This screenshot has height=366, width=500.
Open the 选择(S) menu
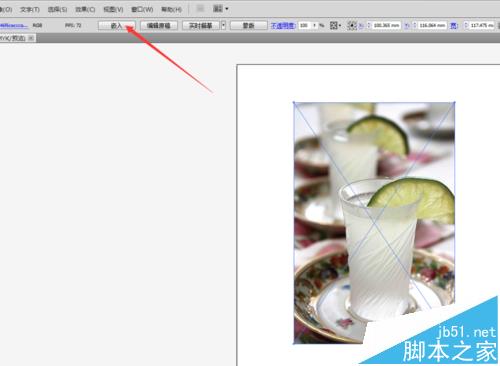[x=57, y=9]
